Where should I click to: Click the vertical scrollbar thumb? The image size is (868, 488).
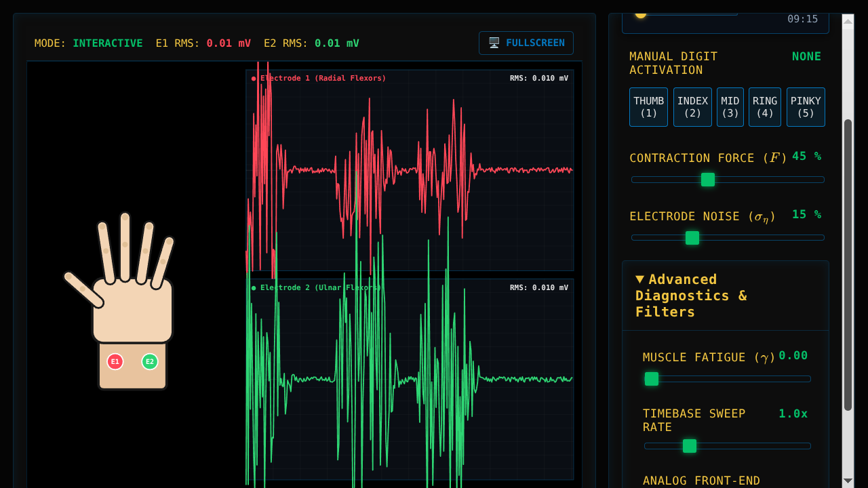[x=848, y=265]
